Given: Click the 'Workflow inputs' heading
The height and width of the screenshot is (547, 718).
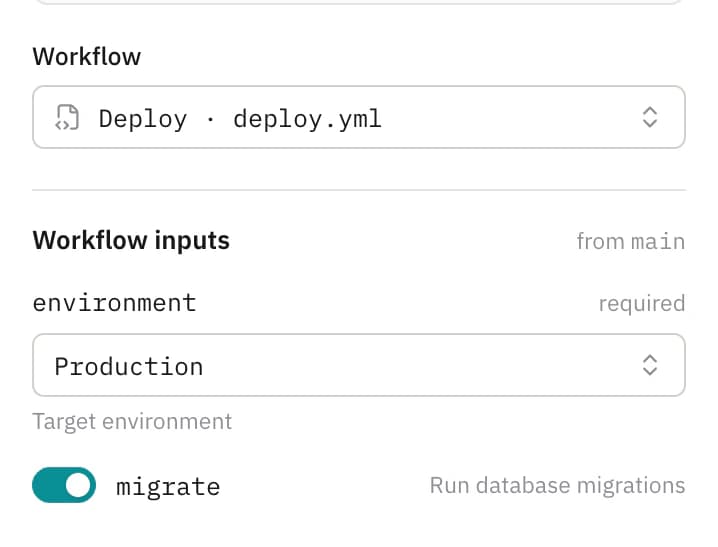Looking at the screenshot, I should click(x=131, y=241).
